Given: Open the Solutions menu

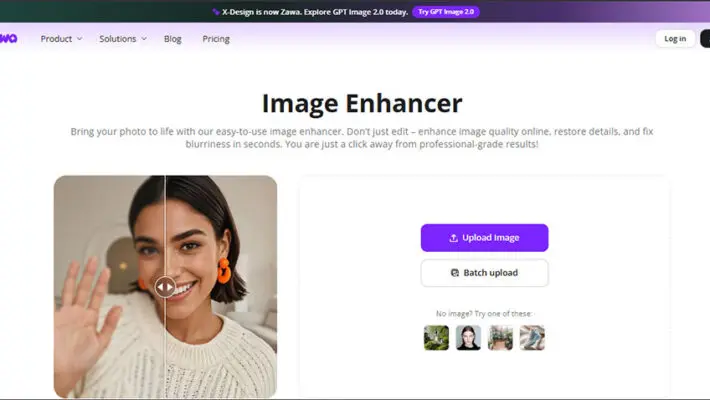Looking at the screenshot, I should [123, 39].
